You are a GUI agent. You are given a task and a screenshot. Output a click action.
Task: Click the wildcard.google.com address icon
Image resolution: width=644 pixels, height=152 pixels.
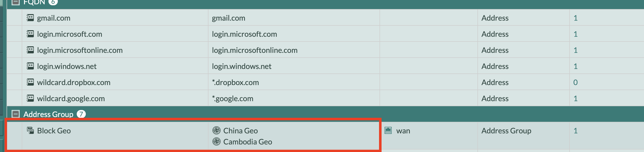(30, 98)
